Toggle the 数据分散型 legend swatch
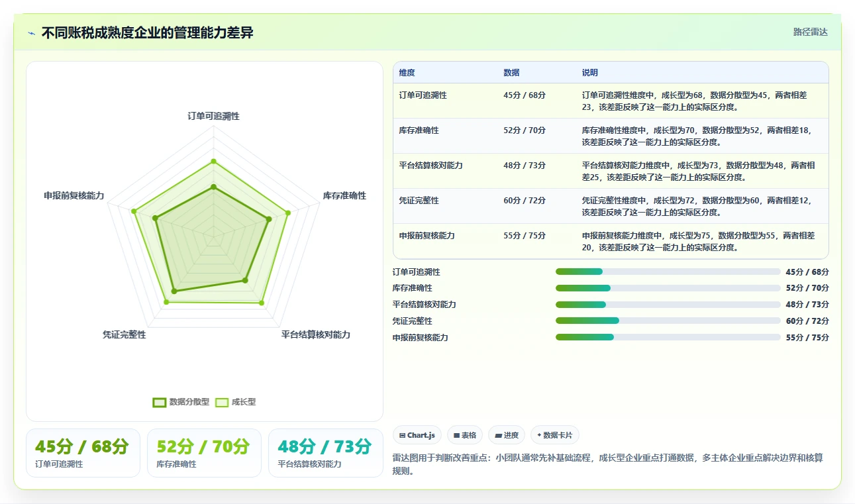 pyautogui.click(x=160, y=402)
